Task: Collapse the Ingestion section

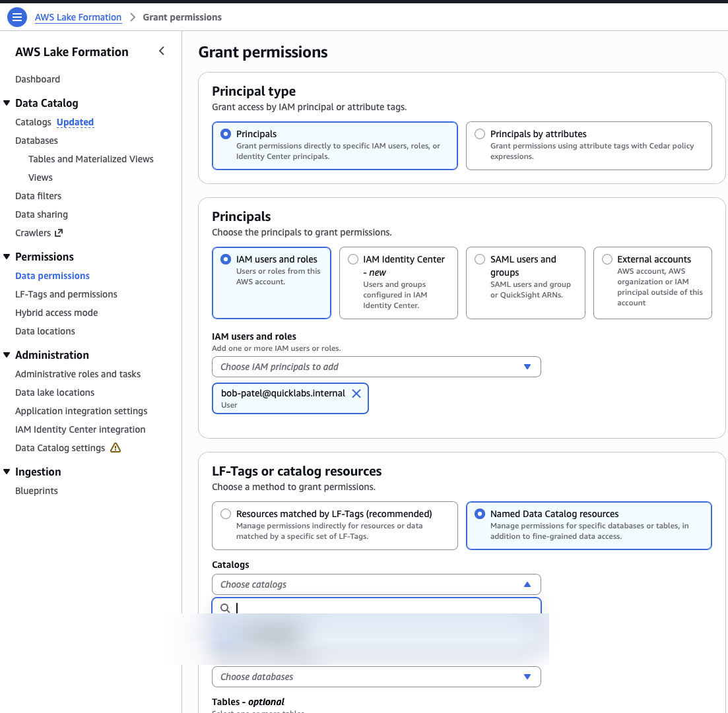Action: [7, 472]
